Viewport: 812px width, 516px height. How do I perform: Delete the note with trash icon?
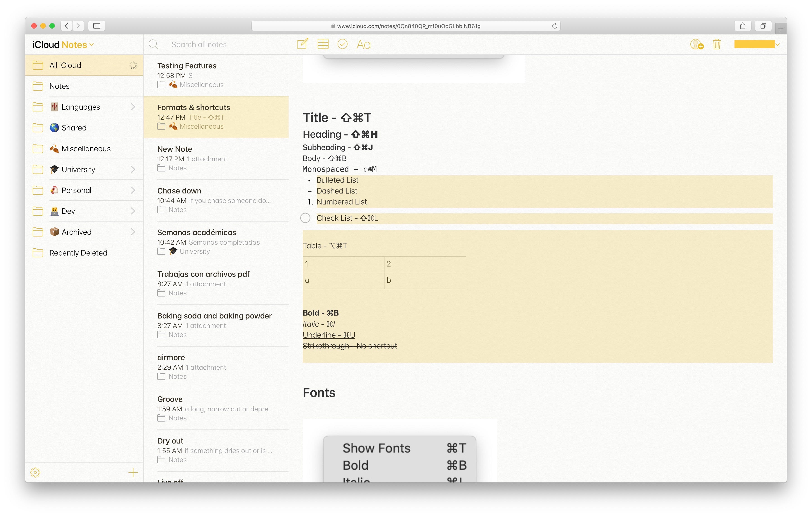point(717,44)
